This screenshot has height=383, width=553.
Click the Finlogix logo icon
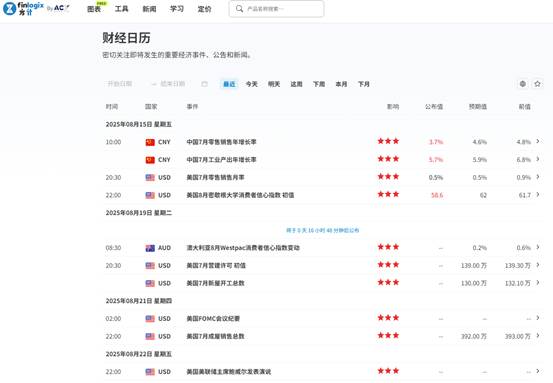click(x=10, y=8)
